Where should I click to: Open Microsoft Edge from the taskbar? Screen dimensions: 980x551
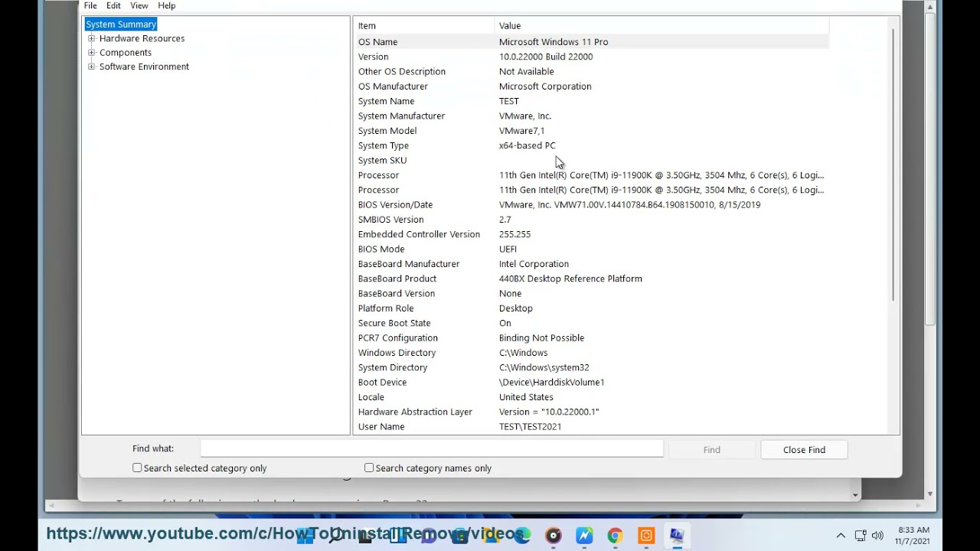click(x=523, y=536)
